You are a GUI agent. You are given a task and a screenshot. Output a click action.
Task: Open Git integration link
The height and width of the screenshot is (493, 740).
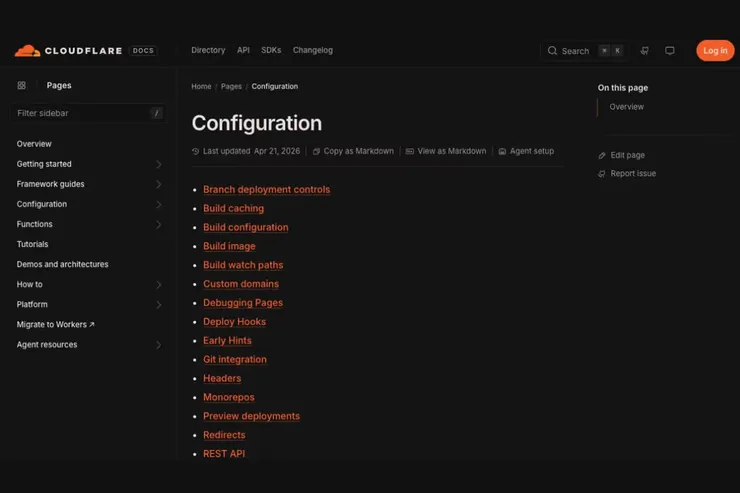pyautogui.click(x=235, y=359)
